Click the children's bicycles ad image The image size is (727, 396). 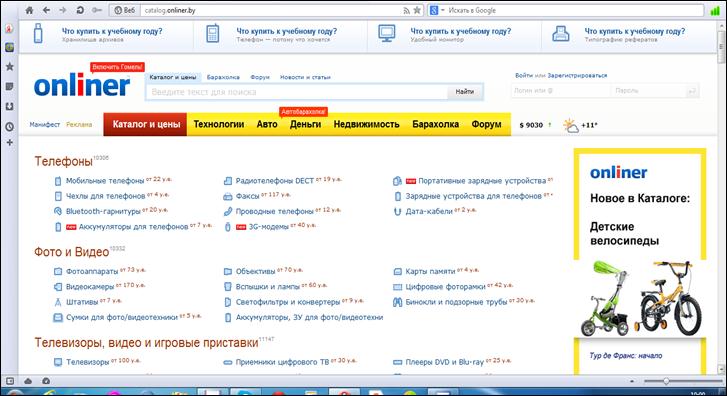(640, 297)
